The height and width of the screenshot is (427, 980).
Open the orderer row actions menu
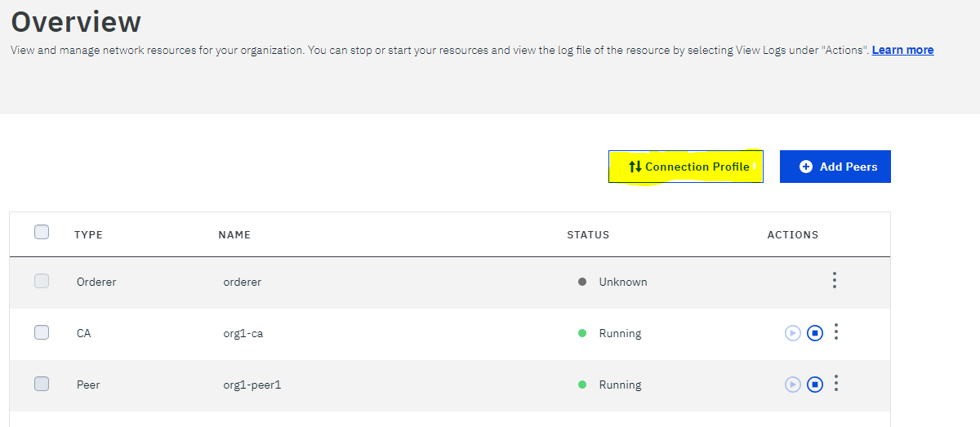pos(834,281)
